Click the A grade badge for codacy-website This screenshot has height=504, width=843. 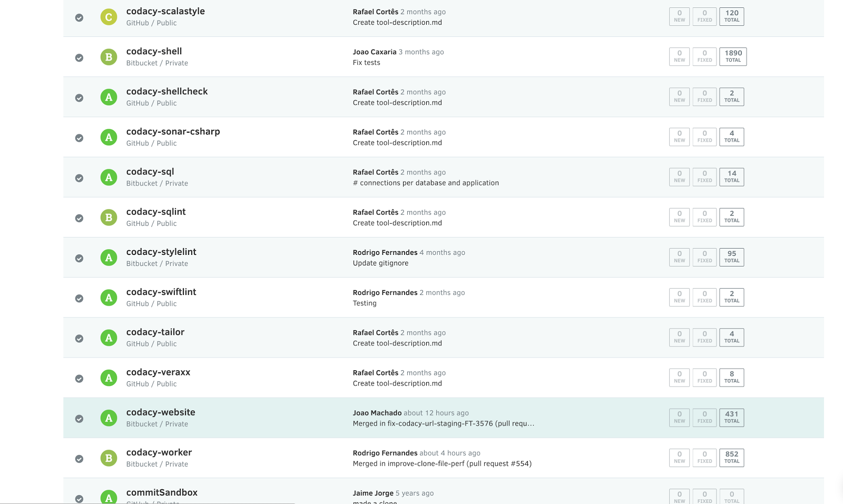109,418
